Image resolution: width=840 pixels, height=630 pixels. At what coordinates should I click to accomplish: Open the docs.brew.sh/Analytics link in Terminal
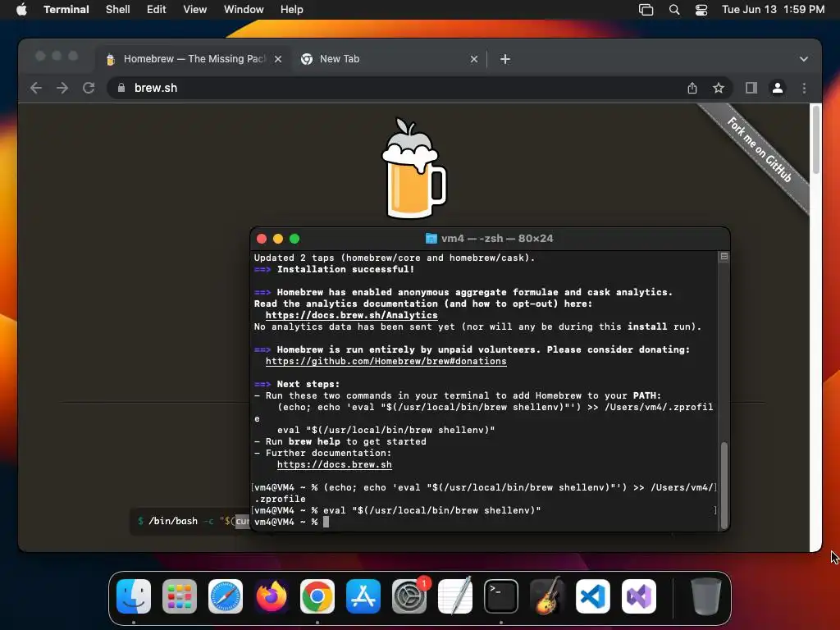point(351,316)
